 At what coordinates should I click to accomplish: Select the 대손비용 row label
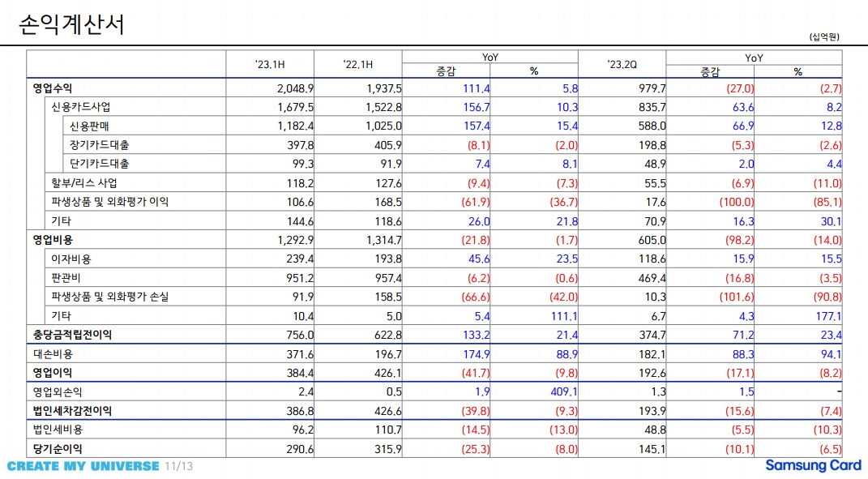pyautogui.click(x=53, y=354)
